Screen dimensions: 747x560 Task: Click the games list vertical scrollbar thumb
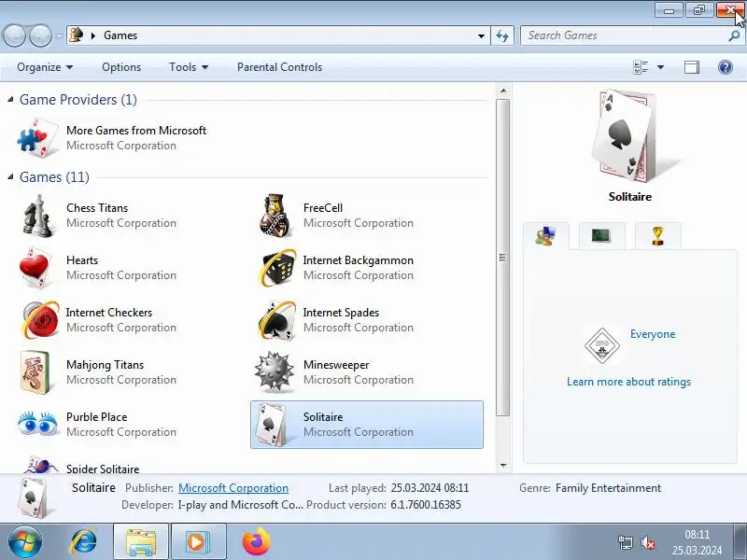pyautogui.click(x=502, y=258)
